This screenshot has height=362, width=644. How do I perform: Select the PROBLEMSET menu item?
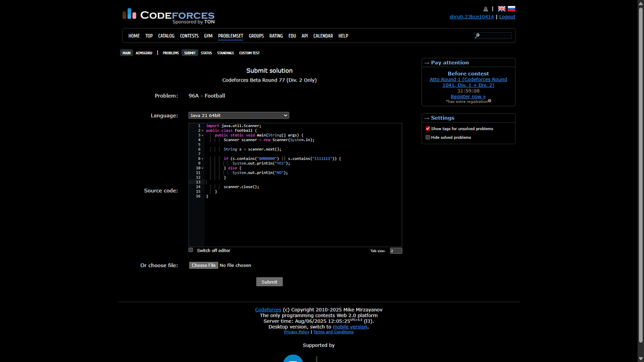(231, 36)
